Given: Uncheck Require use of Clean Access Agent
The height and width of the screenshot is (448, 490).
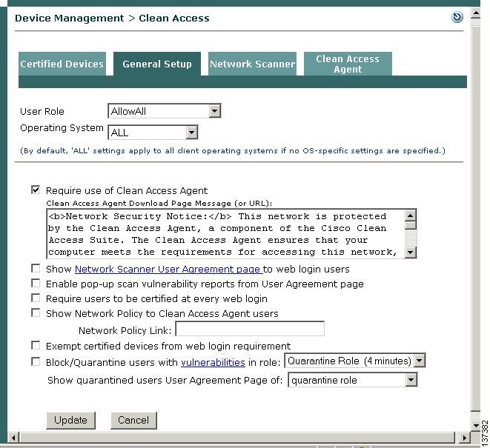Looking at the screenshot, I should click(36, 190).
